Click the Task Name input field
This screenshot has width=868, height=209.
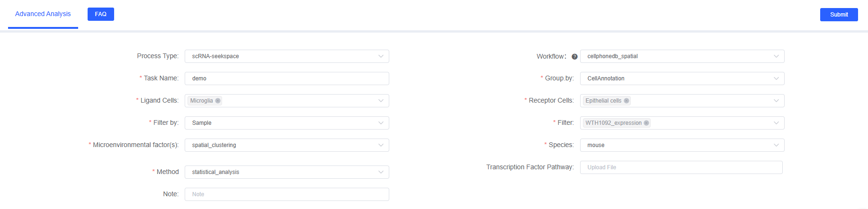point(286,78)
